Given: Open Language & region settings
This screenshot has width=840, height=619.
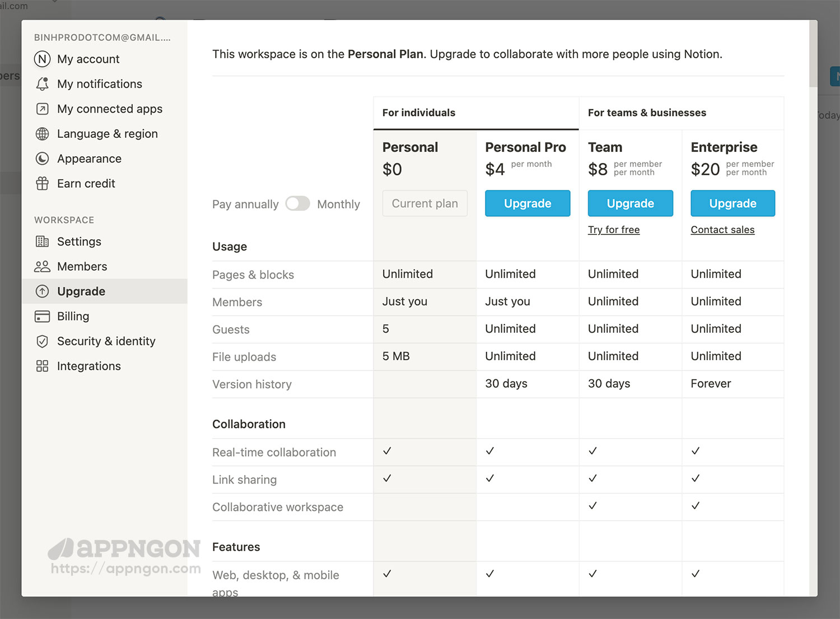Looking at the screenshot, I should [104, 134].
